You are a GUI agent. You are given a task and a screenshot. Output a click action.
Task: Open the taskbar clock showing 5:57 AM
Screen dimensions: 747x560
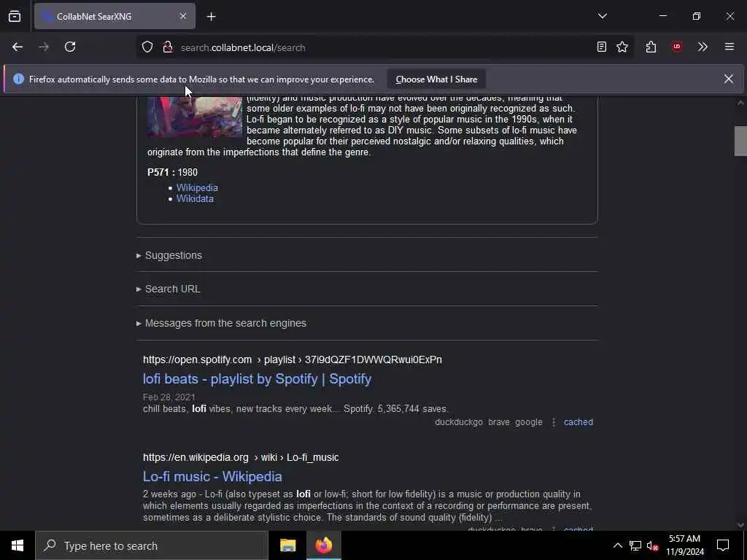684,545
